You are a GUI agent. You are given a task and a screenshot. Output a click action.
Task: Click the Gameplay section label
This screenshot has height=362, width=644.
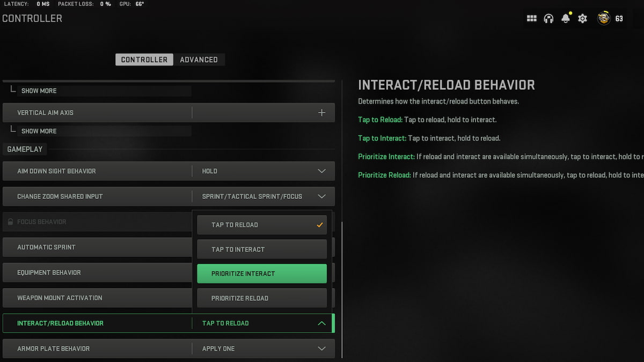pyautogui.click(x=25, y=149)
